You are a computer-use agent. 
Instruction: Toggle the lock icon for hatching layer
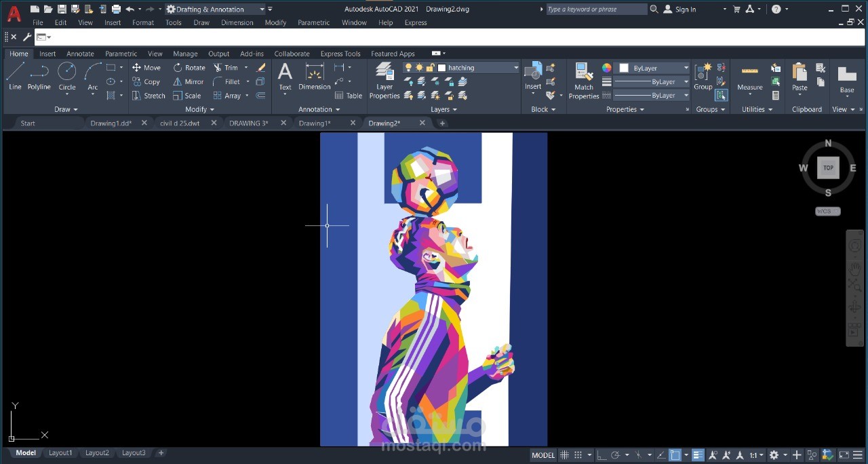[430, 68]
